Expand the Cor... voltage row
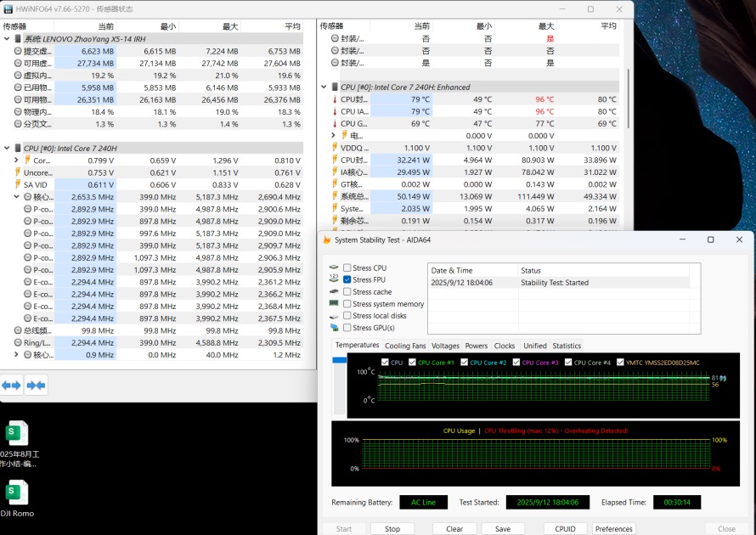The image size is (756, 535). click(x=16, y=160)
